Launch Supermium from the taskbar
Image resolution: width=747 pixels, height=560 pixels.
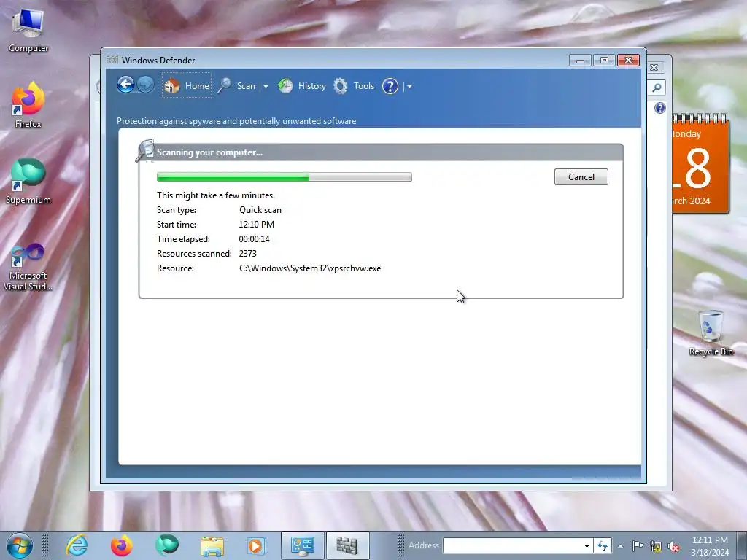coord(167,545)
